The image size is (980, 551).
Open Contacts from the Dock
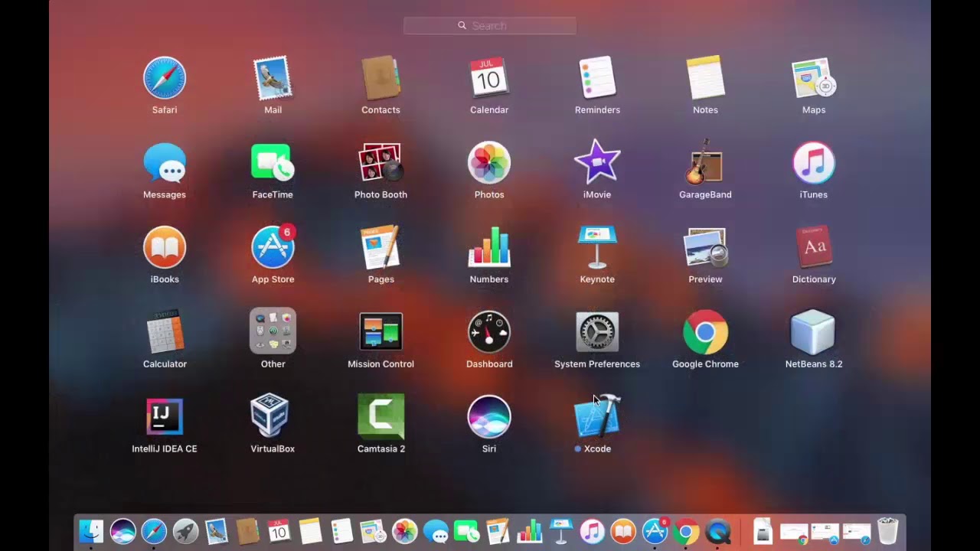[248, 531]
